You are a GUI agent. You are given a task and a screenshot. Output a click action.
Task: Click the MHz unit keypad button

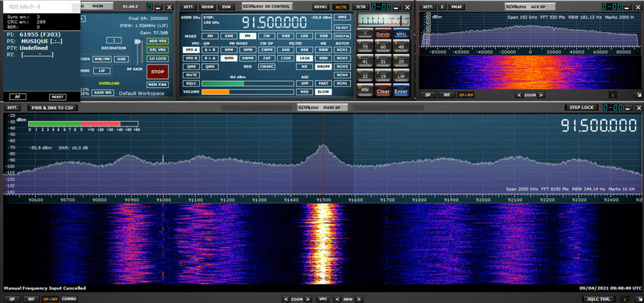(x=401, y=34)
